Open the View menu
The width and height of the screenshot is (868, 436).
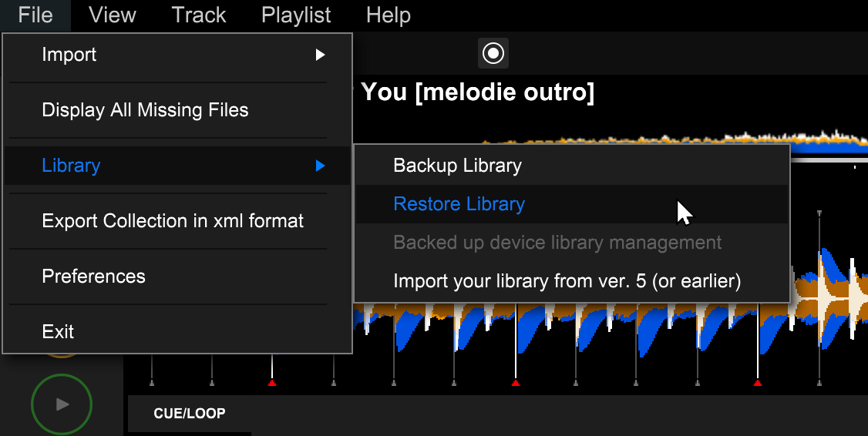coord(113,15)
